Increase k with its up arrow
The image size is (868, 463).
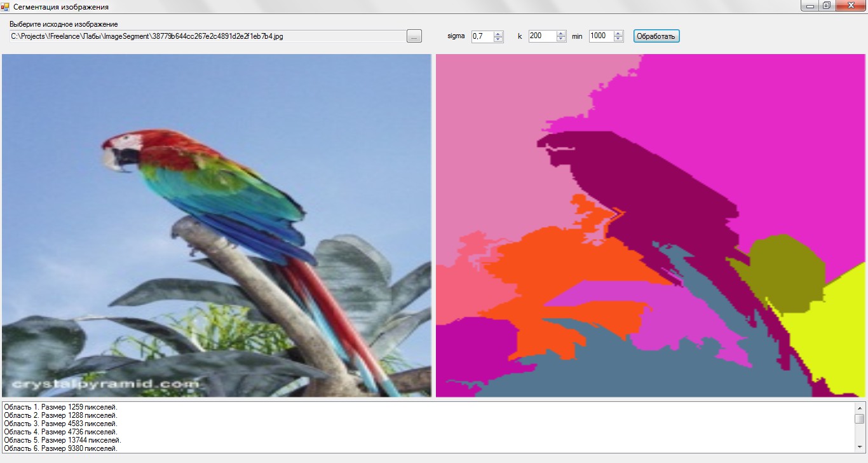[x=560, y=34]
